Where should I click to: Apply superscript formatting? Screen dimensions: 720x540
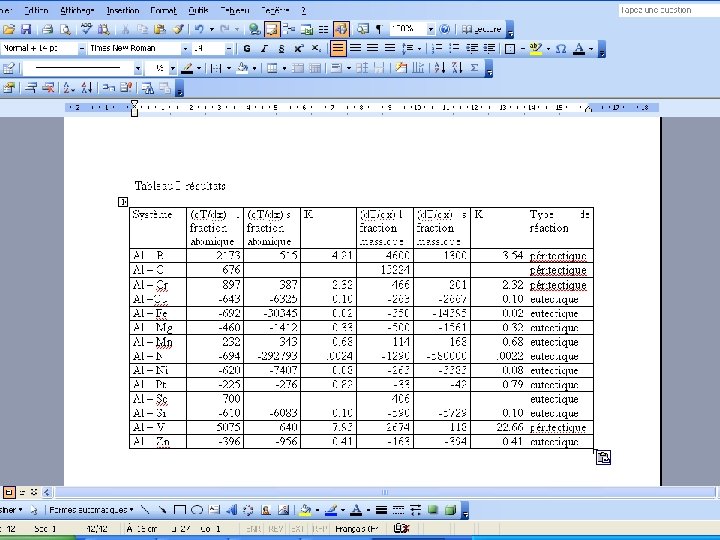(x=299, y=48)
